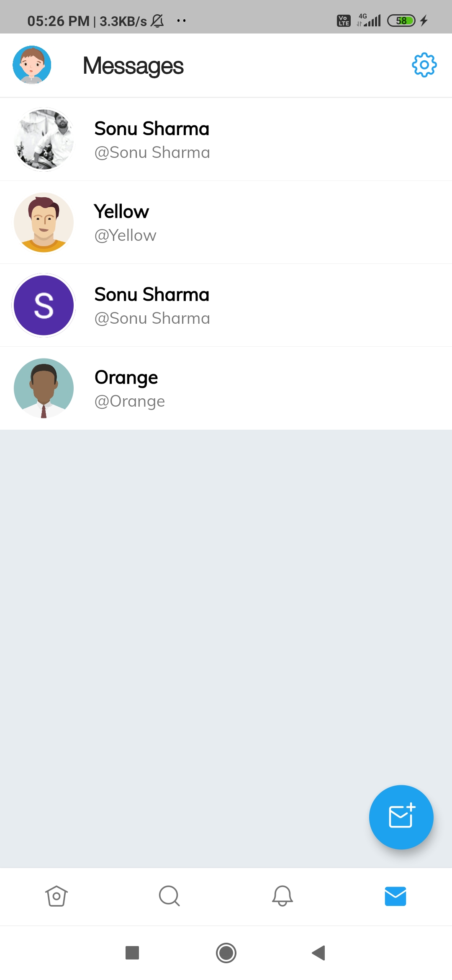This screenshot has width=452, height=980.
Task: Tap the Android back navigation triangle
Action: click(x=319, y=953)
